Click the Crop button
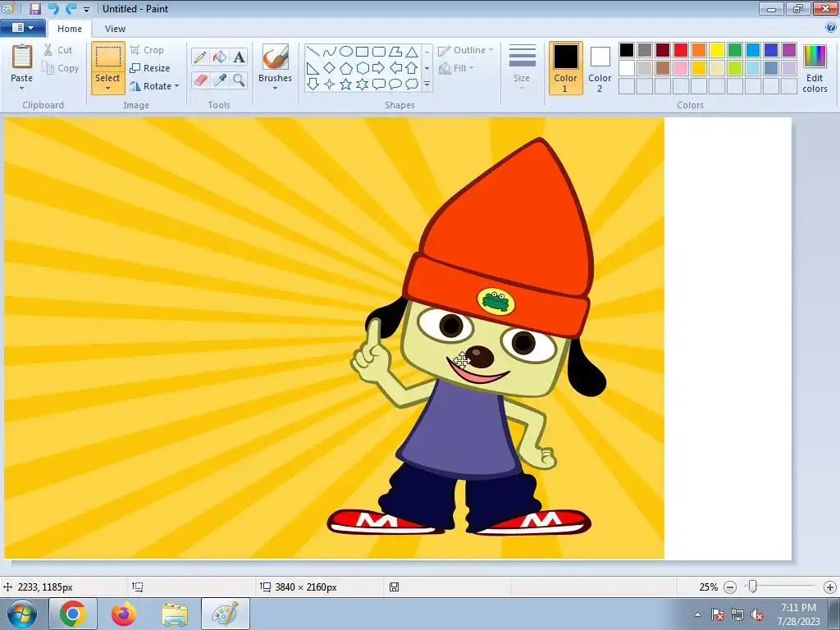The width and height of the screenshot is (840, 630). (147, 50)
